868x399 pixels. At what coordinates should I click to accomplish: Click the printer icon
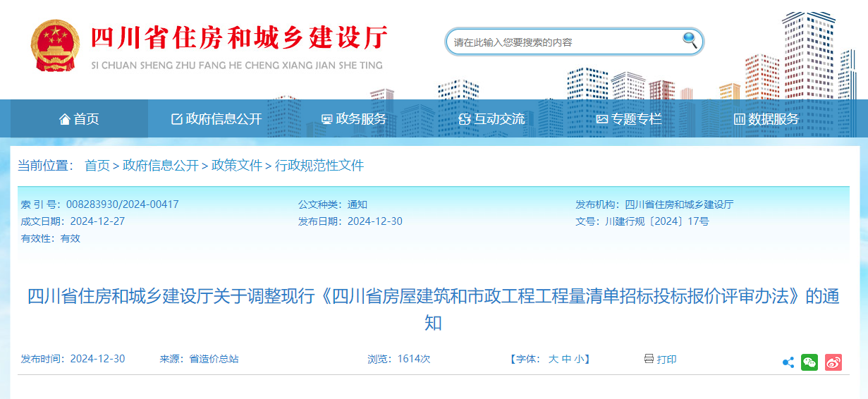click(649, 359)
